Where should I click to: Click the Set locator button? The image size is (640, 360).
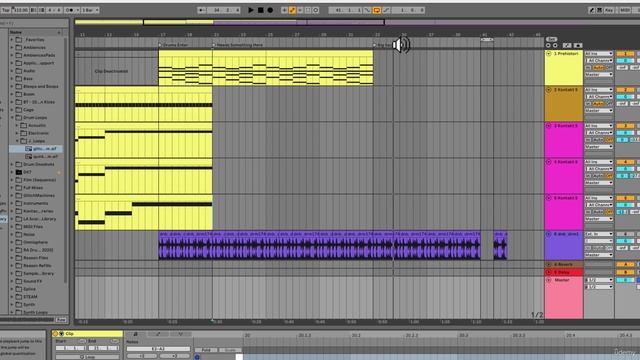[551, 39]
